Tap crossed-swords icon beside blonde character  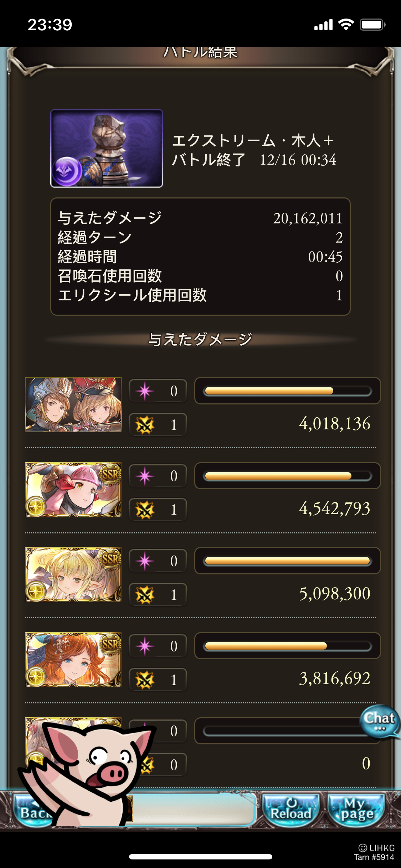tap(145, 595)
